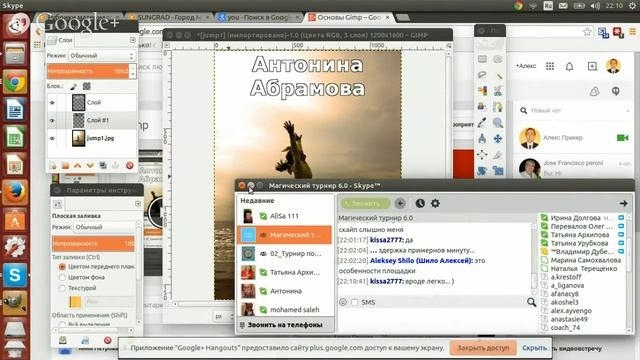Select the Scissors Select tool

[498, 91]
